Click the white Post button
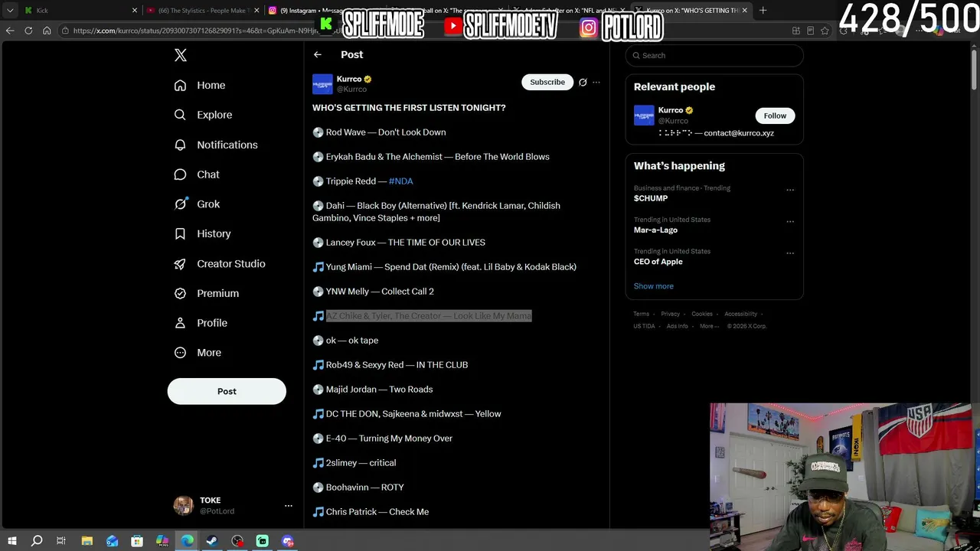This screenshot has width=980, height=551. (x=227, y=391)
